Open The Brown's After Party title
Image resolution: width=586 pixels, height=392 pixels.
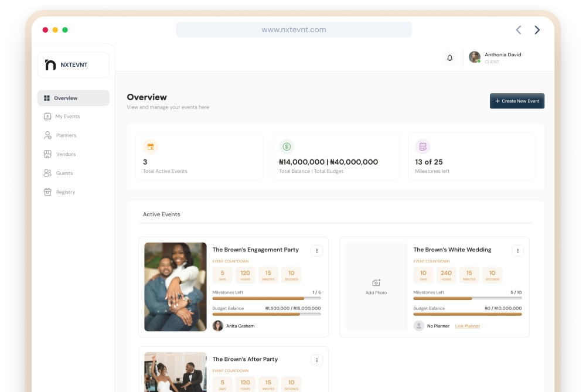pos(245,359)
